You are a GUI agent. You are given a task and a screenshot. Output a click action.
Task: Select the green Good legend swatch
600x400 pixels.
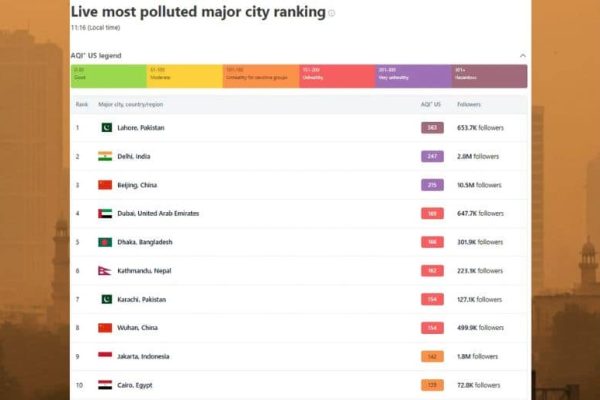(x=109, y=76)
